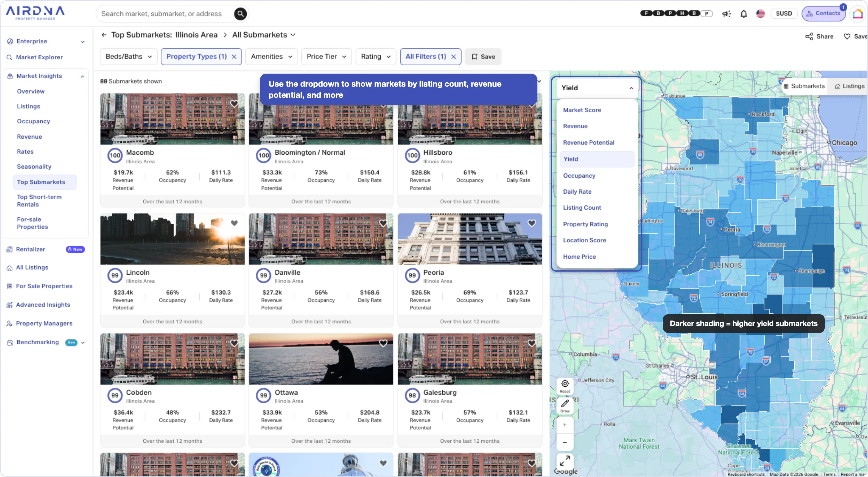Choose Listing Count from the dropdown
868x477 pixels.
tap(582, 208)
